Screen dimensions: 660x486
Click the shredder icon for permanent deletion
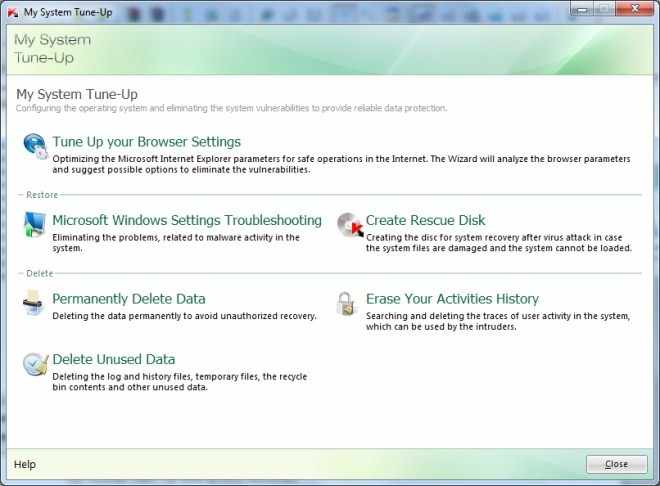34,303
